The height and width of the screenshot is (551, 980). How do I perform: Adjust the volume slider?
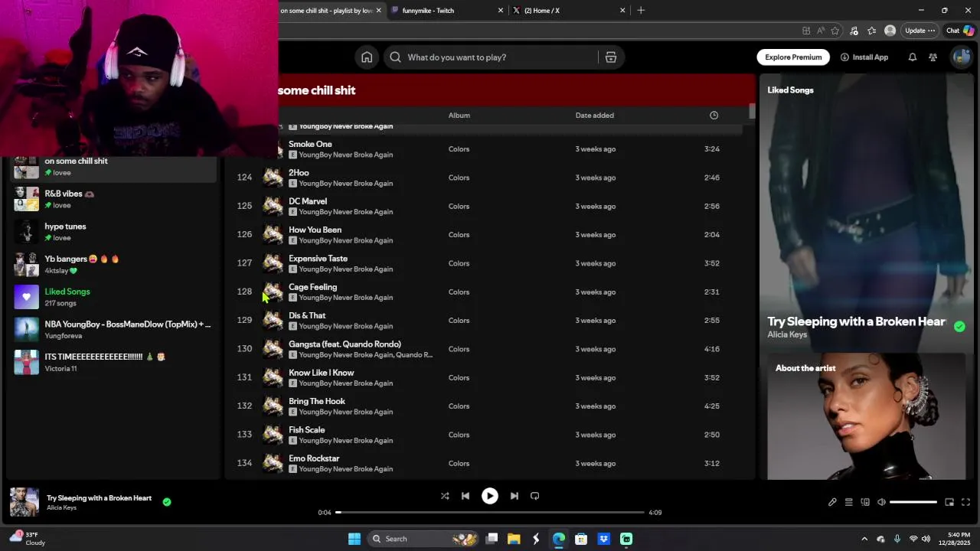pos(913,502)
